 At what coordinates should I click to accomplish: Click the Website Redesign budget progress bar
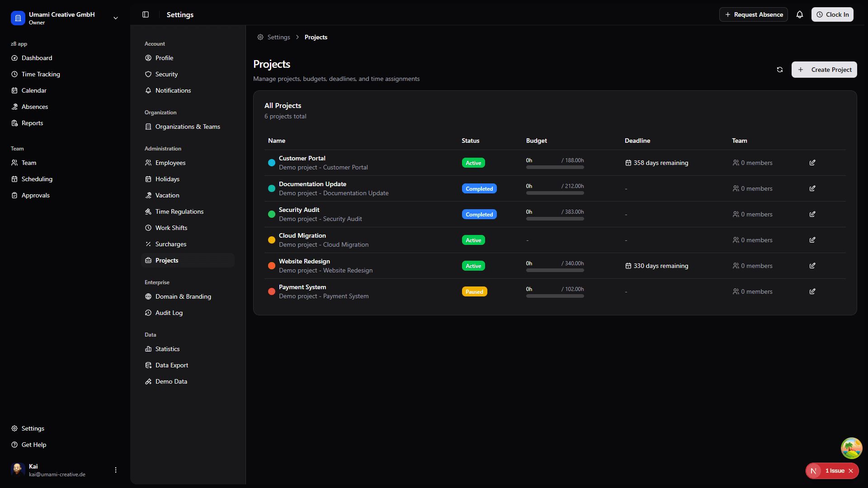click(555, 270)
